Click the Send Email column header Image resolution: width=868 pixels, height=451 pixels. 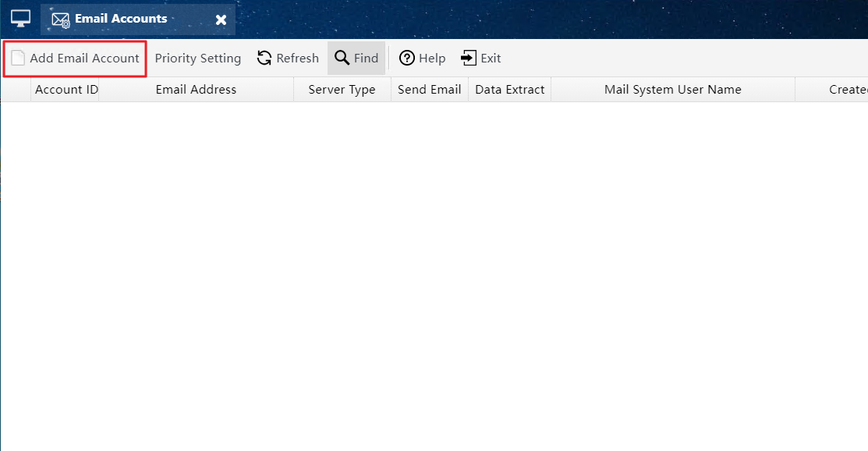point(430,90)
